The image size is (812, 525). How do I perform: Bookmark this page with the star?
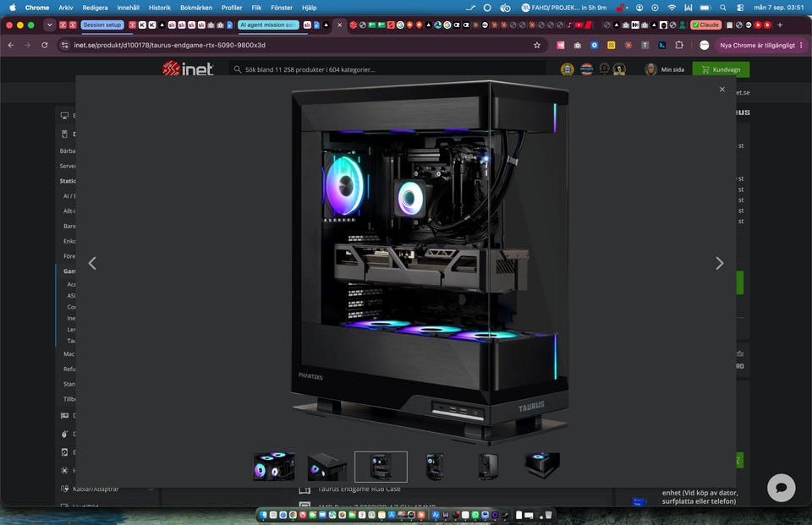[537, 45]
